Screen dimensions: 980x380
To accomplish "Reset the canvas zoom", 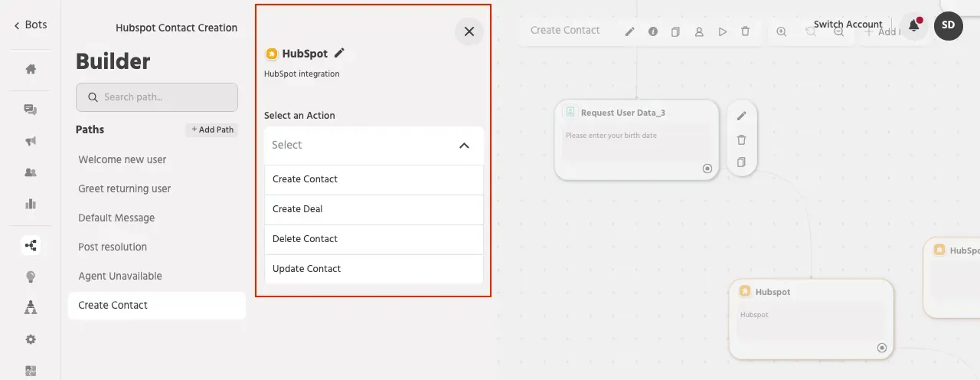I will pos(810,31).
